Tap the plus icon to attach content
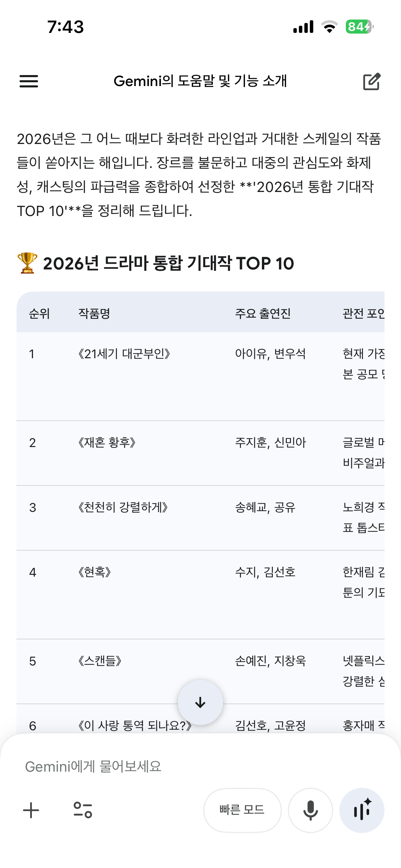Screen dimensions: 401x868 [31, 810]
